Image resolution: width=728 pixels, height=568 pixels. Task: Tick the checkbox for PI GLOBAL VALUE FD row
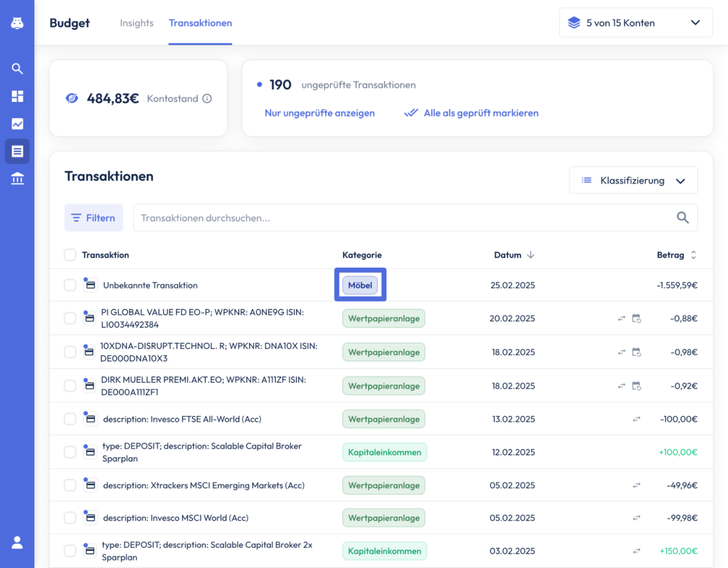click(70, 318)
